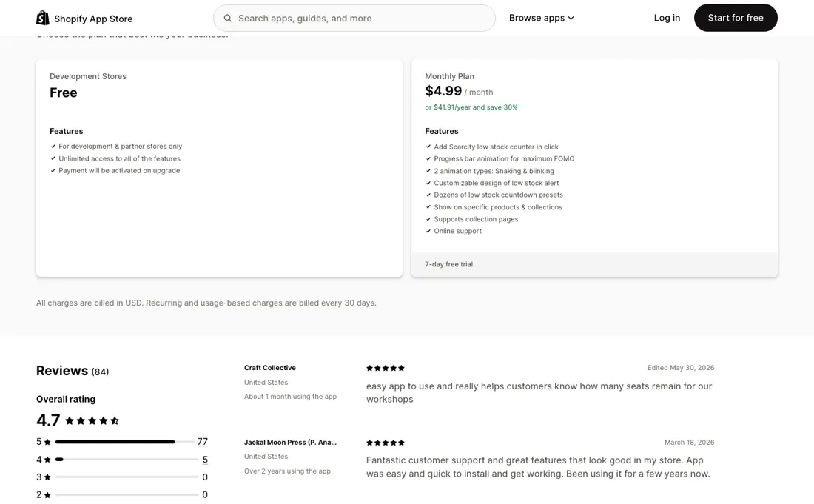Expand the Browse apps dropdown

541,18
